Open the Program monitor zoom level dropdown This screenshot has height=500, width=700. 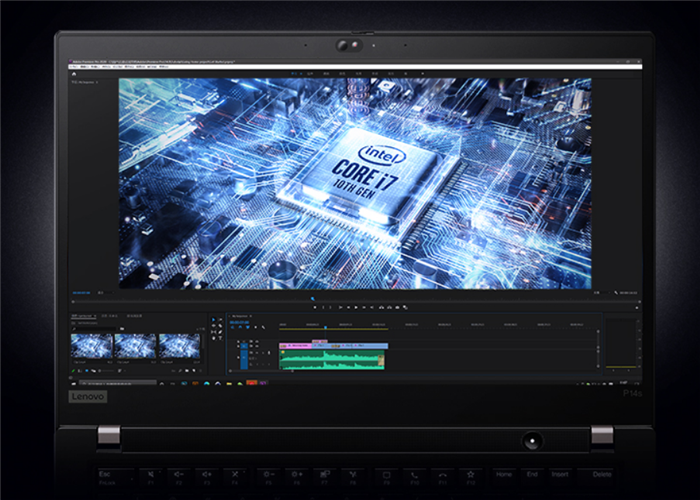pos(105,293)
